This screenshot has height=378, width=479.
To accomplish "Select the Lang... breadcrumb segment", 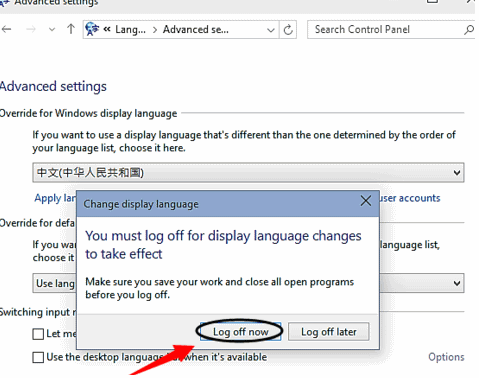I will coord(130,30).
